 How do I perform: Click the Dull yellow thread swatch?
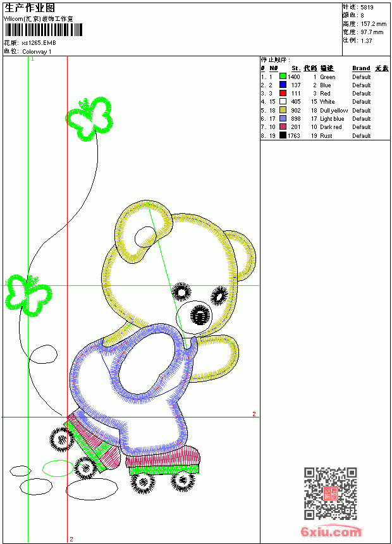(x=283, y=110)
